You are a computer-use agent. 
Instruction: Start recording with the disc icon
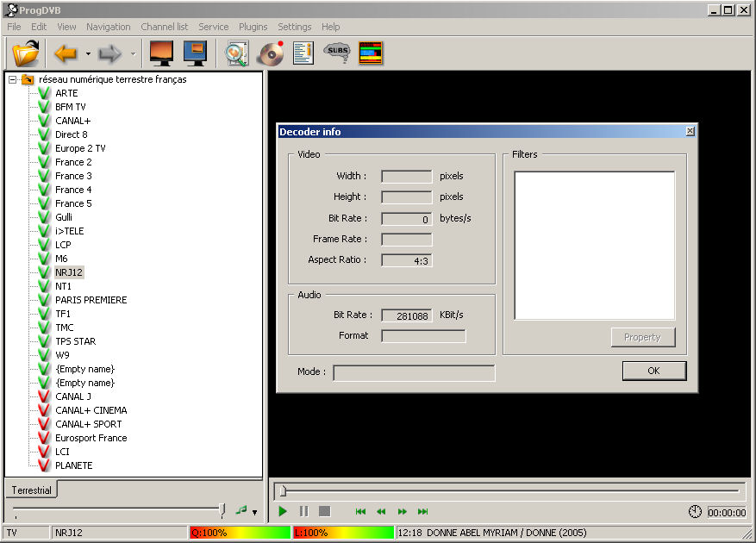[x=270, y=53]
